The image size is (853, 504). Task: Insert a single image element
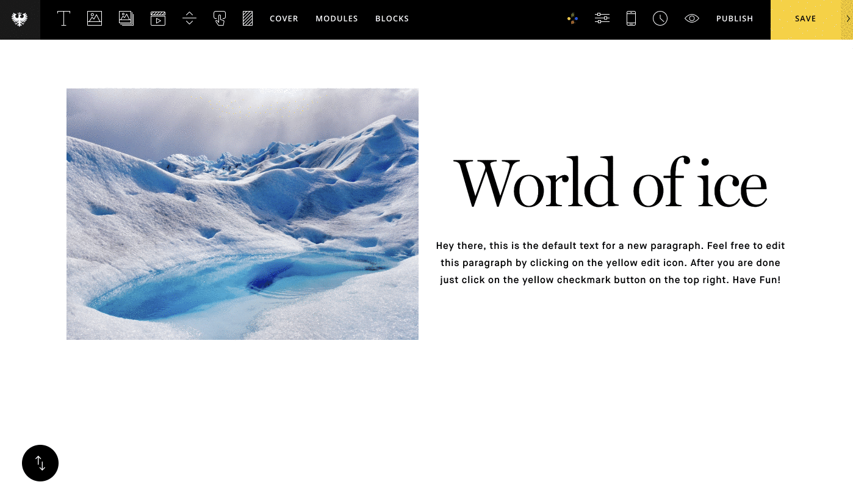(x=95, y=19)
